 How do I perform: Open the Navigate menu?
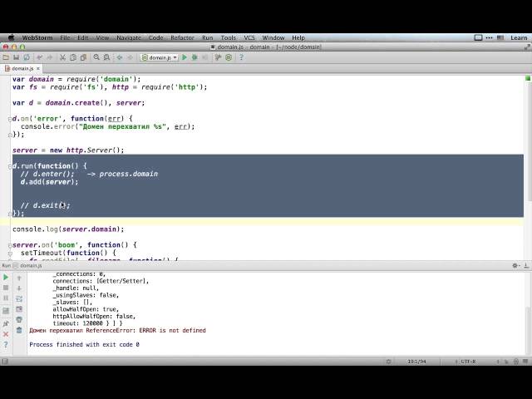click(x=129, y=37)
